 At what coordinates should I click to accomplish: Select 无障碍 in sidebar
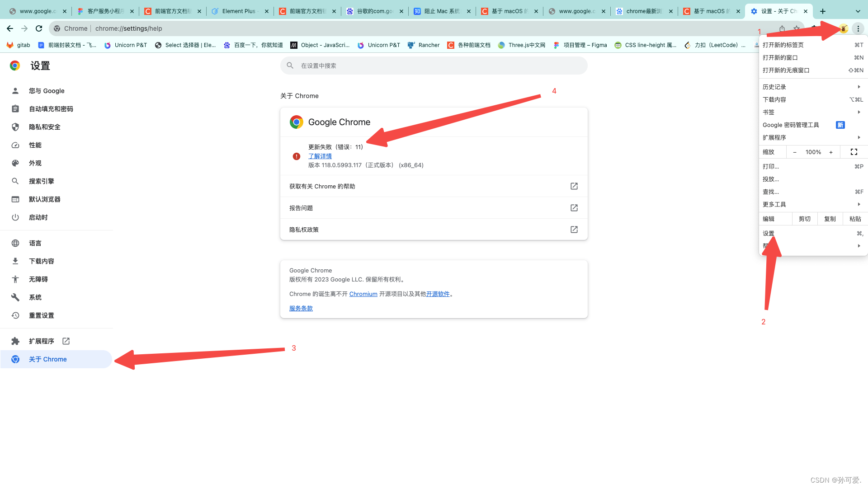56,279
